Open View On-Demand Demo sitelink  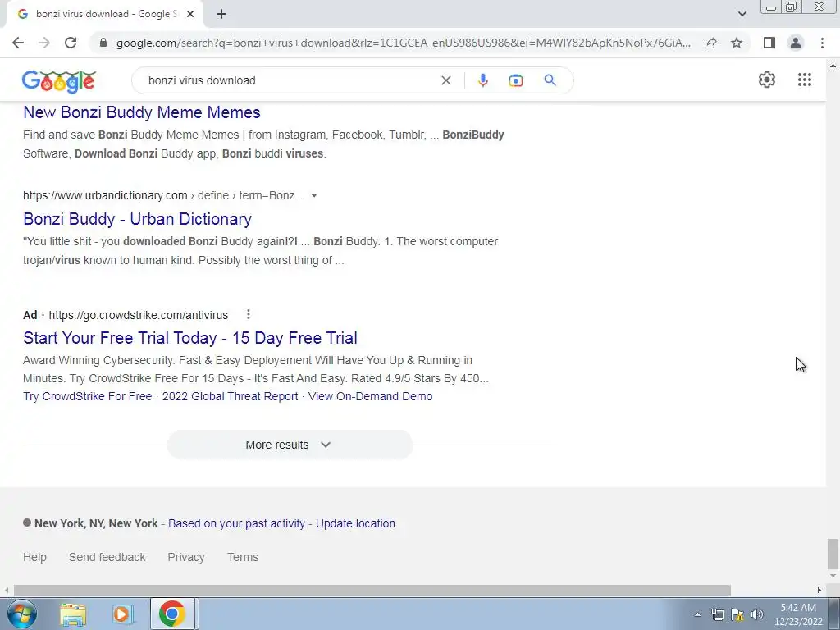tap(370, 396)
